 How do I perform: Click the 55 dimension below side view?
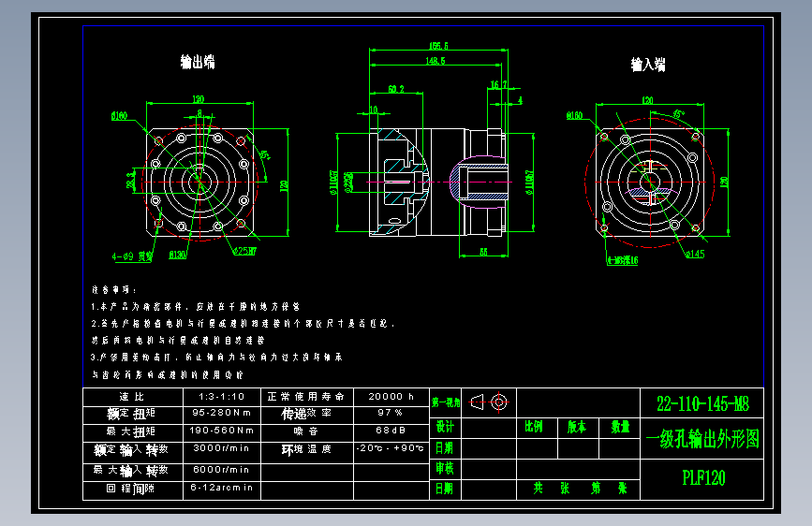pos(483,252)
